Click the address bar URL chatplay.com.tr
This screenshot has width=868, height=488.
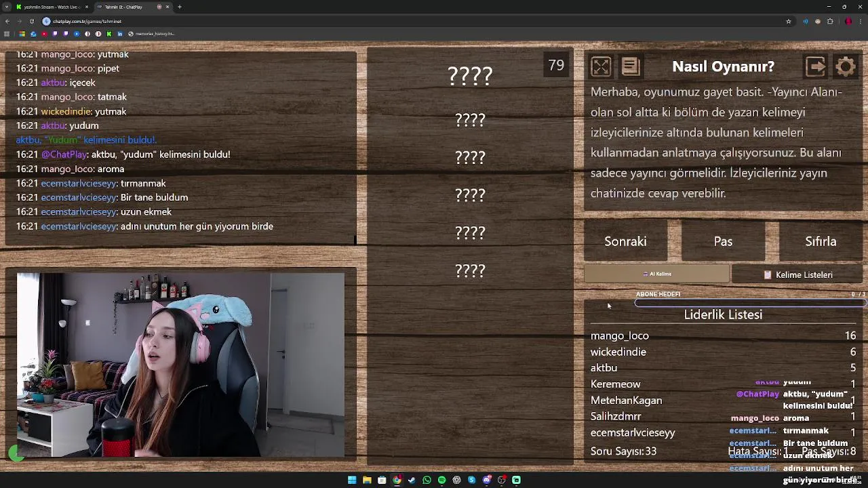point(87,21)
